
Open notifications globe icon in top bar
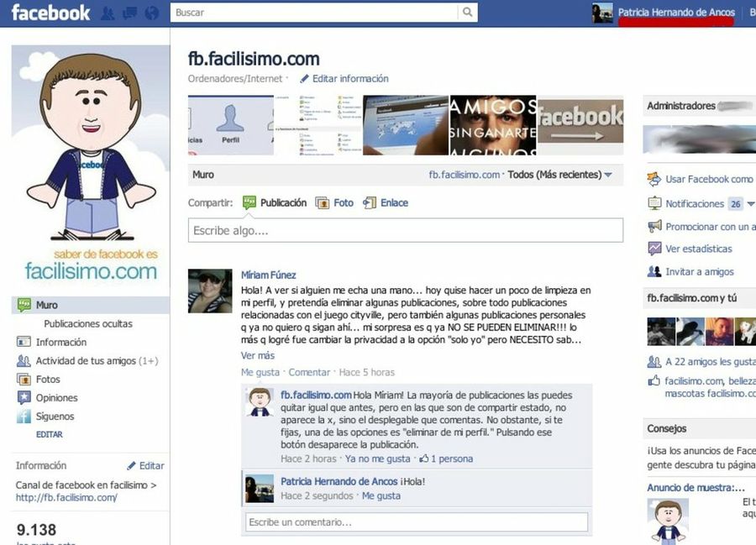[152, 13]
